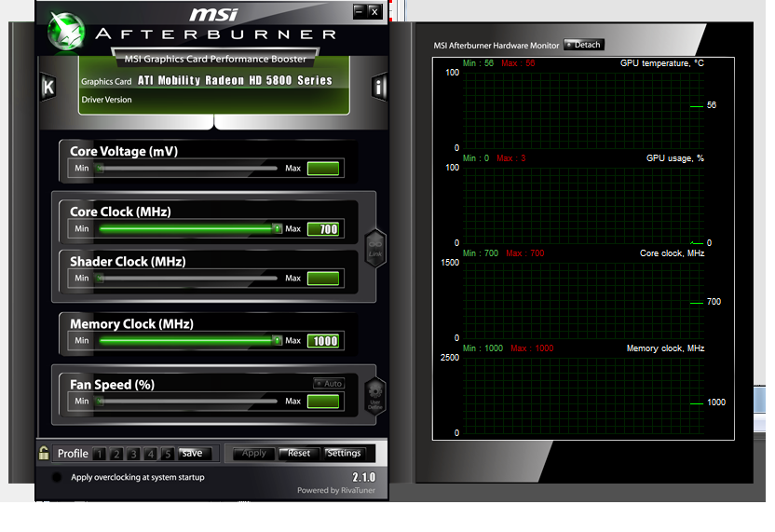Select profile slot 3
The width and height of the screenshot is (775, 532).
133,454
